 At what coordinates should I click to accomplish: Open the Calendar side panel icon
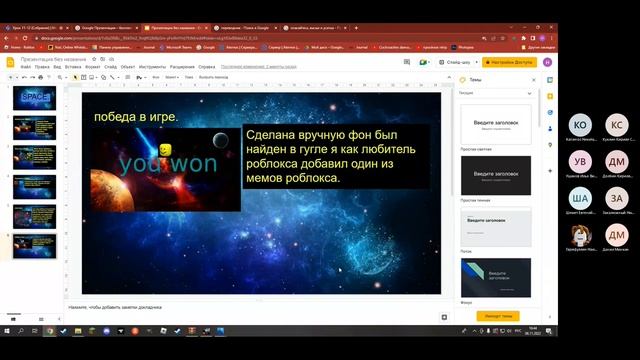(x=550, y=80)
